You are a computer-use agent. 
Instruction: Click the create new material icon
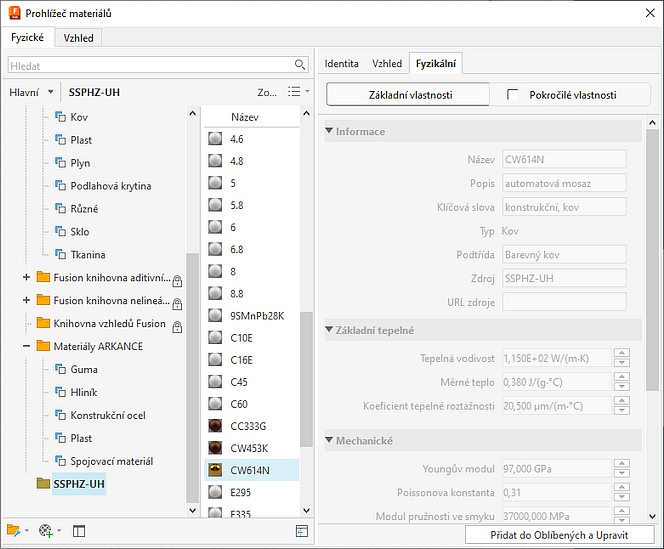point(46,530)
